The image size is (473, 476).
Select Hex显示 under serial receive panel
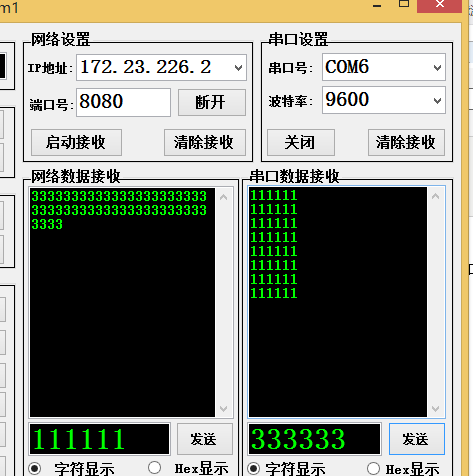coord(373,468)
